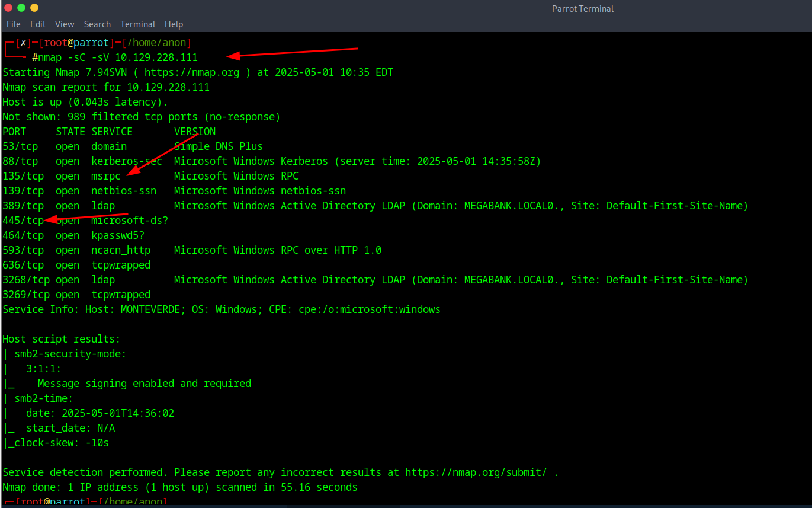Open the https://nmap.org link in the Starting Nmap line
The width and height of the screenshot is (812, 508).
point(192,72)
